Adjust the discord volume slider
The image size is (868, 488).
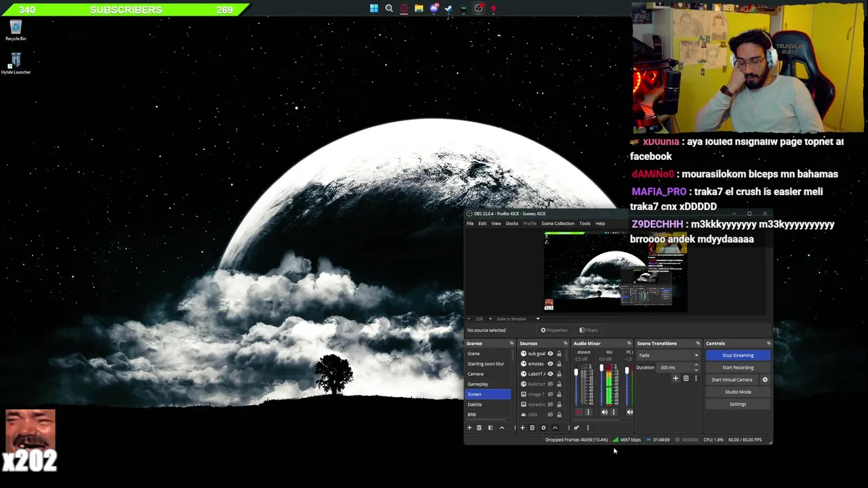click(x=576, y=372)
